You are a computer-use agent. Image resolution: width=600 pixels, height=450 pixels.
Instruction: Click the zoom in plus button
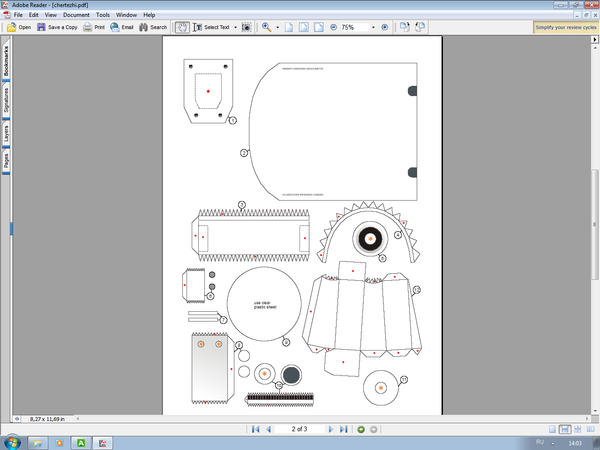coord(385,27)
